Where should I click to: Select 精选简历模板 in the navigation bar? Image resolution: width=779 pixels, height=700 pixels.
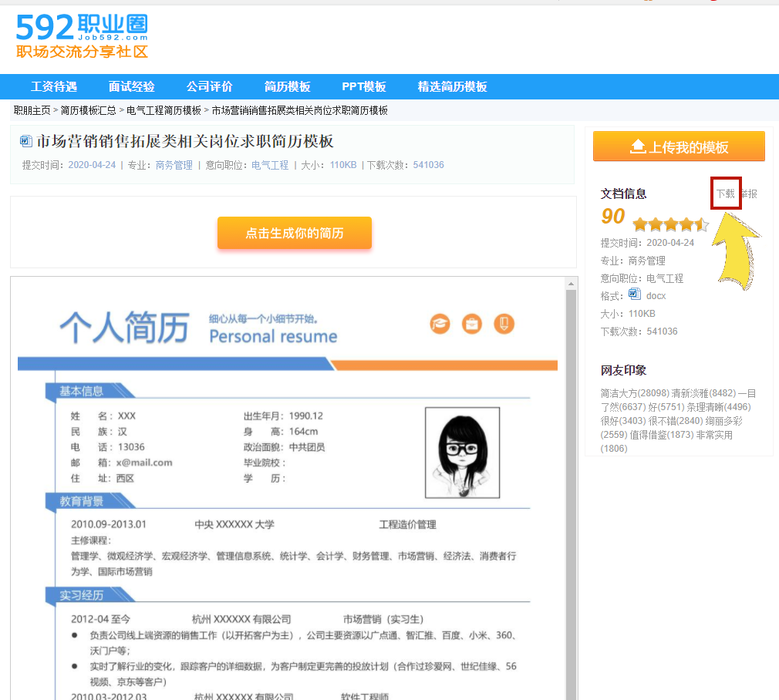(453, 86)
